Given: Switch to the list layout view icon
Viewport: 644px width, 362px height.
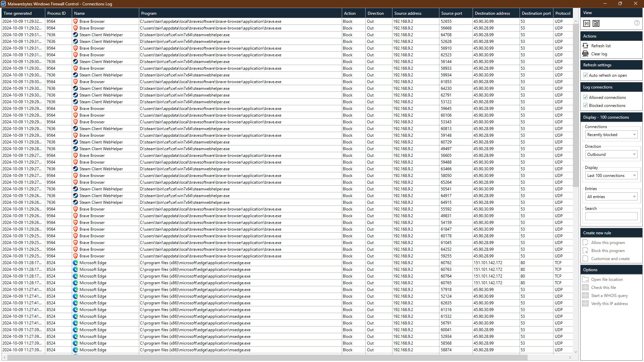Looking at the screenshot, I should tap(596, 23).
